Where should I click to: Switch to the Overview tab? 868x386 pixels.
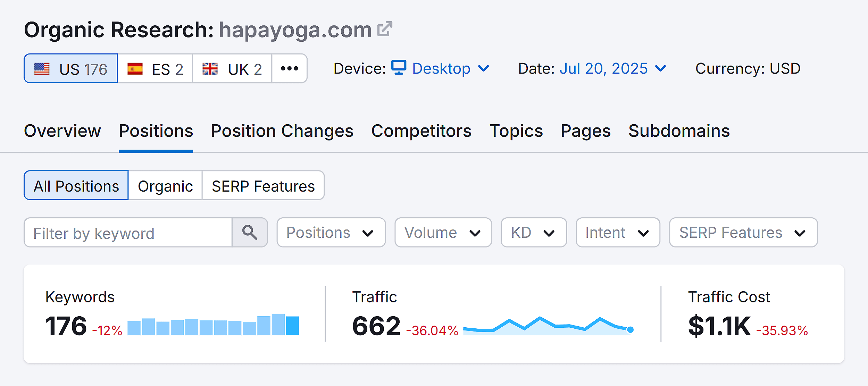pos(62,131)
